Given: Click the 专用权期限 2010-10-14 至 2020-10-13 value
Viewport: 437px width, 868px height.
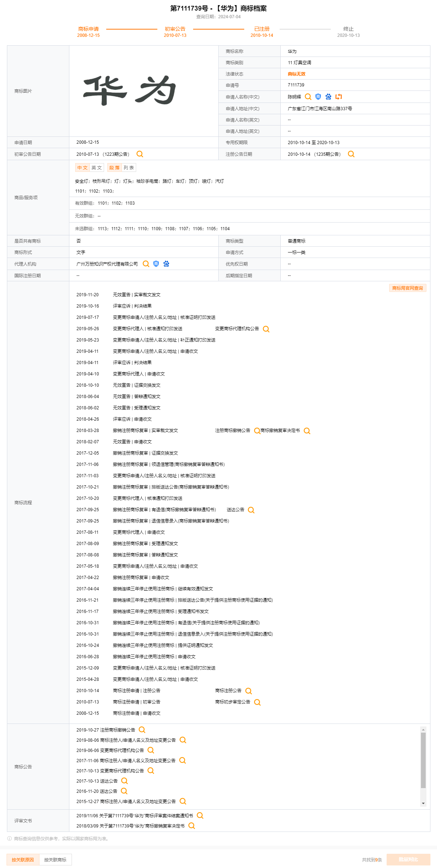Looking at the screenshot, I should pos(314,143).
